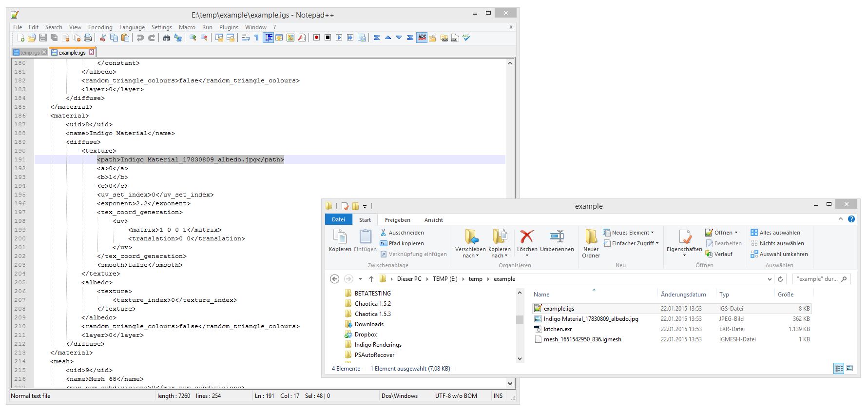
Task: Switch to the Ansicht ribbon tab
Action: click(433, 220)
